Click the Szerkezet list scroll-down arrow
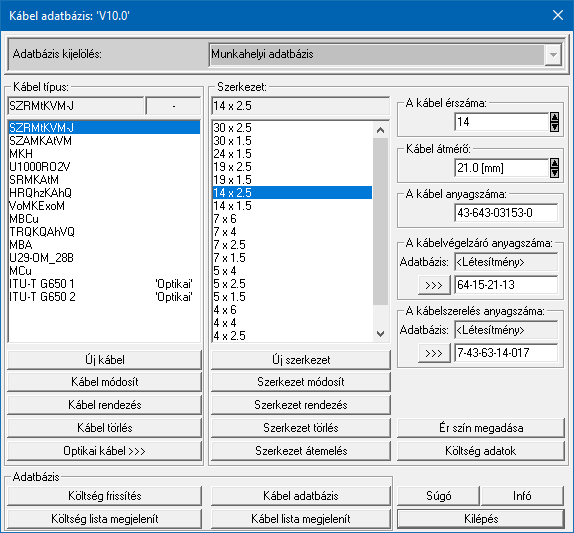Image resolution: width=574 pixels, height=533 pixels. tap(380, 333)
